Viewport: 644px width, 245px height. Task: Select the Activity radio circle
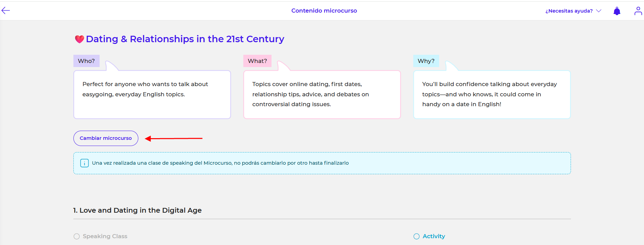pos(416,236)
